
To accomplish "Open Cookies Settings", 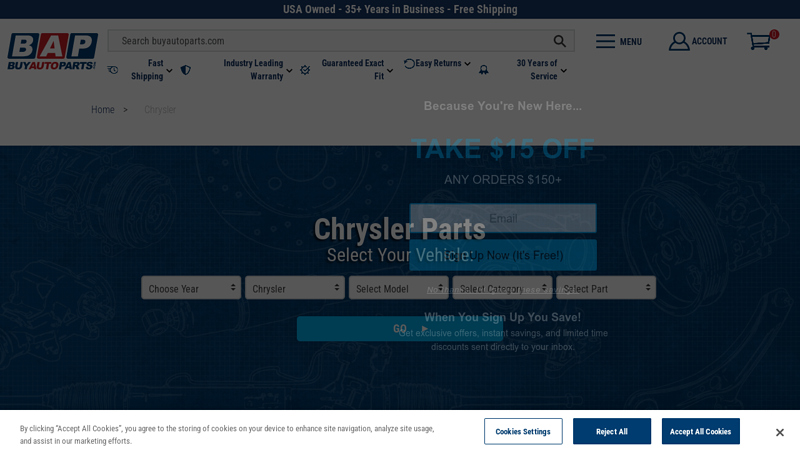I will [523, 432].
